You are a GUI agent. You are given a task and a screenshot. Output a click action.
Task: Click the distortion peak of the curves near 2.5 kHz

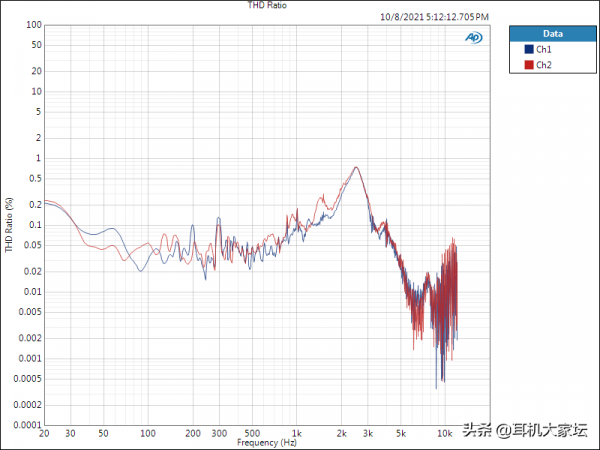(x=356, y=168)
